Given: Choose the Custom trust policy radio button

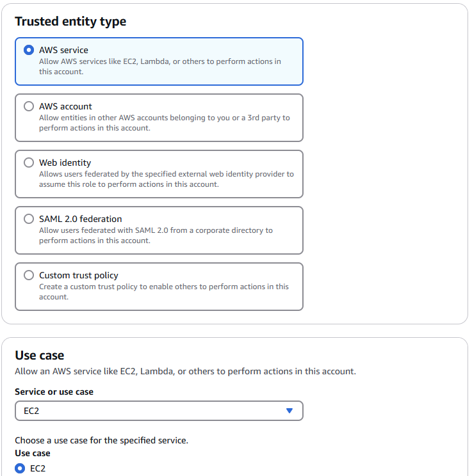Looking at the screenshot, I should pos(29,275).
